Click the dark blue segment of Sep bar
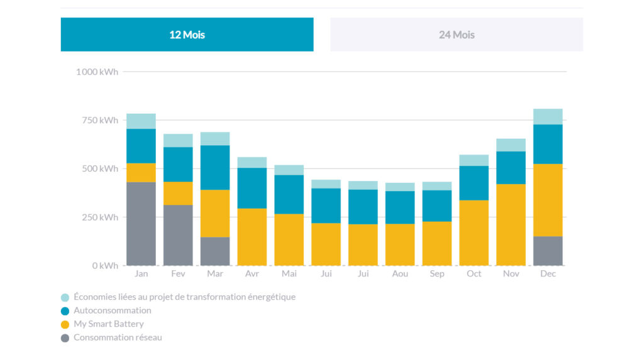 point(437,205)
